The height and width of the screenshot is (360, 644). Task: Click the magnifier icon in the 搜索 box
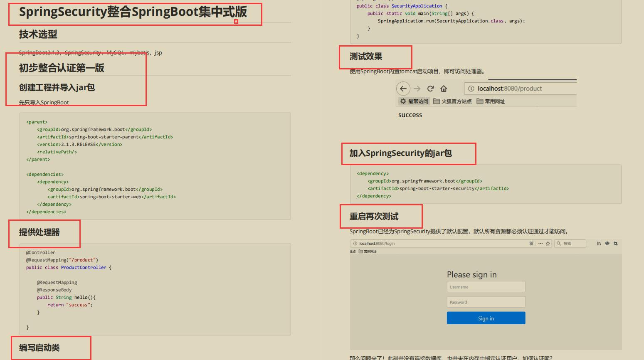[559, 244]
